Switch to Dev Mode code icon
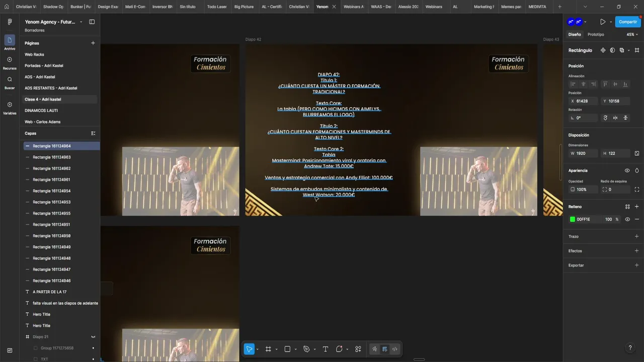 (394, 349)
